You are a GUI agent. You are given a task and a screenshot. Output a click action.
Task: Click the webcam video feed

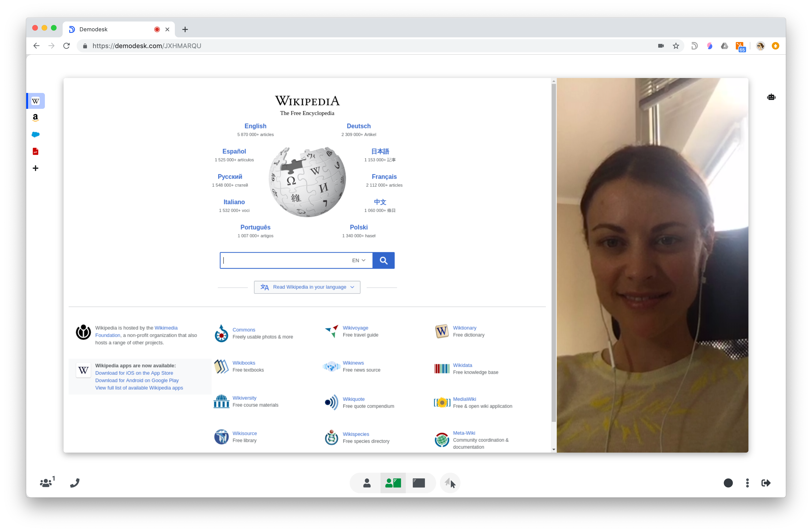coord(652,265)
